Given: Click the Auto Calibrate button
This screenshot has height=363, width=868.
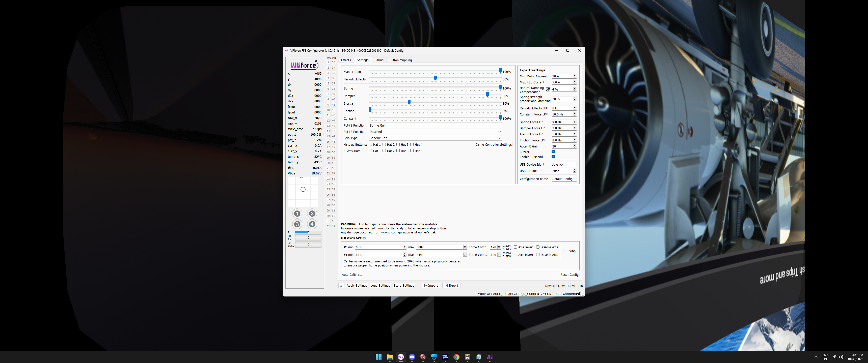Looking at the screenshot, I should 352,275.
